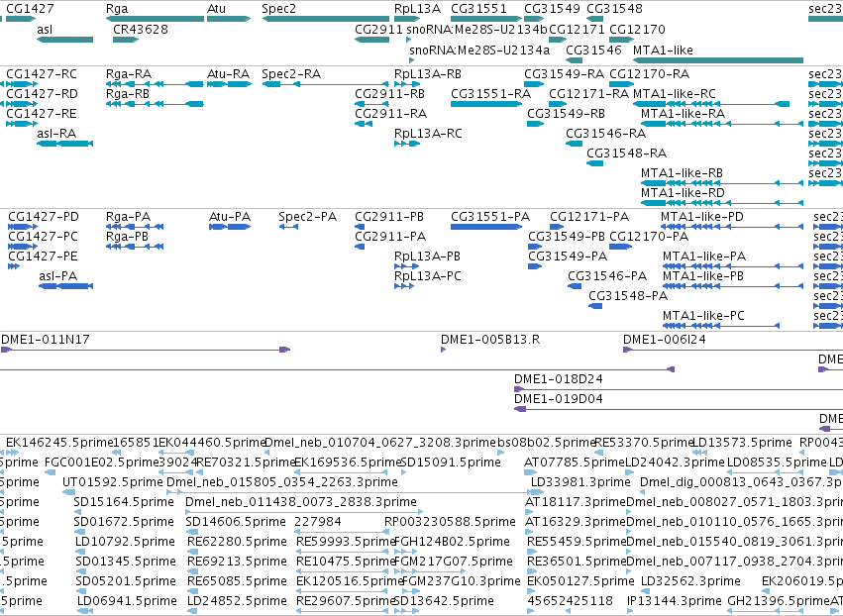This screenshot has width=843, height=616.
Task: Click the CG31548-RA transcript label
Action: click(x=626, y=154)
